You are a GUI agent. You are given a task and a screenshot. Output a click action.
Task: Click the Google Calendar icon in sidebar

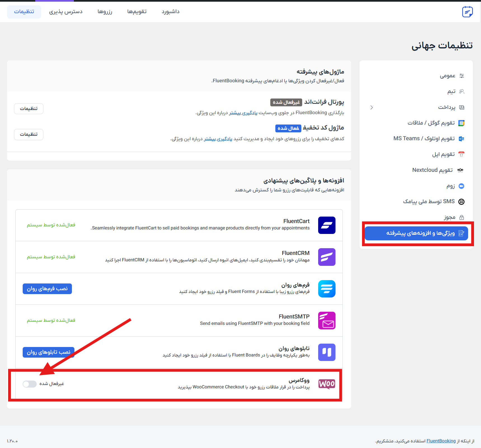click(x=461, y=123)
